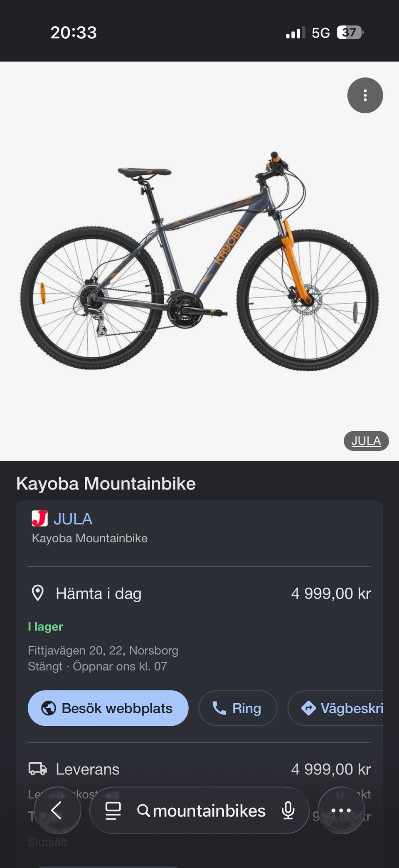Image resolution: width=399 pixels, height=868 pixels.
Task: Tap the Vägbeskrivning directions button
Action: (x=335, y=708)
